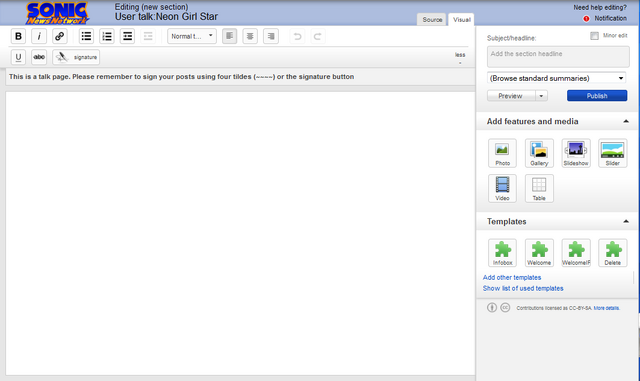Center align the text
Image resolution: width=640 pixels, height=381 pixels.
tap(250, 36)
